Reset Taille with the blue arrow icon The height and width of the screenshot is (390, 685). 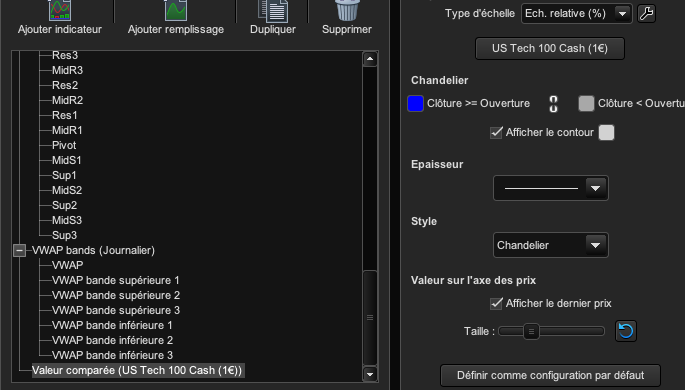[626, 331]
